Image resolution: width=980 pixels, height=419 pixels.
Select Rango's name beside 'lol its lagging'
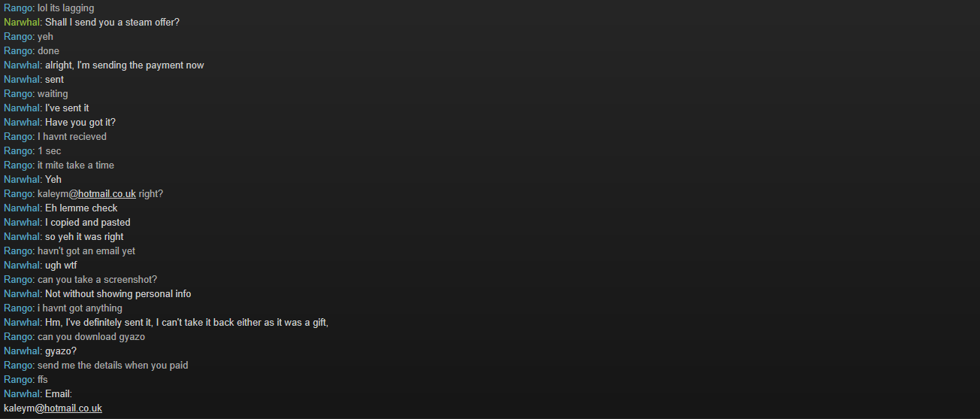(x=18, y=8)
